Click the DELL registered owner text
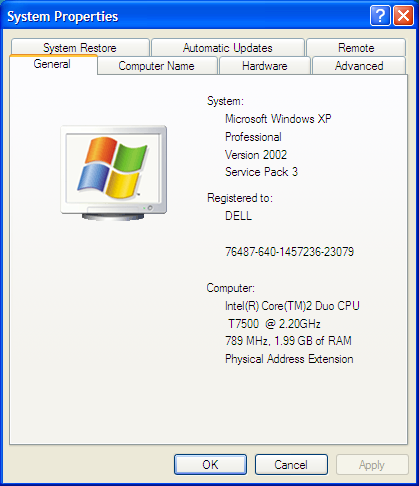Screen dimensions: 419x486 (238, 216)
